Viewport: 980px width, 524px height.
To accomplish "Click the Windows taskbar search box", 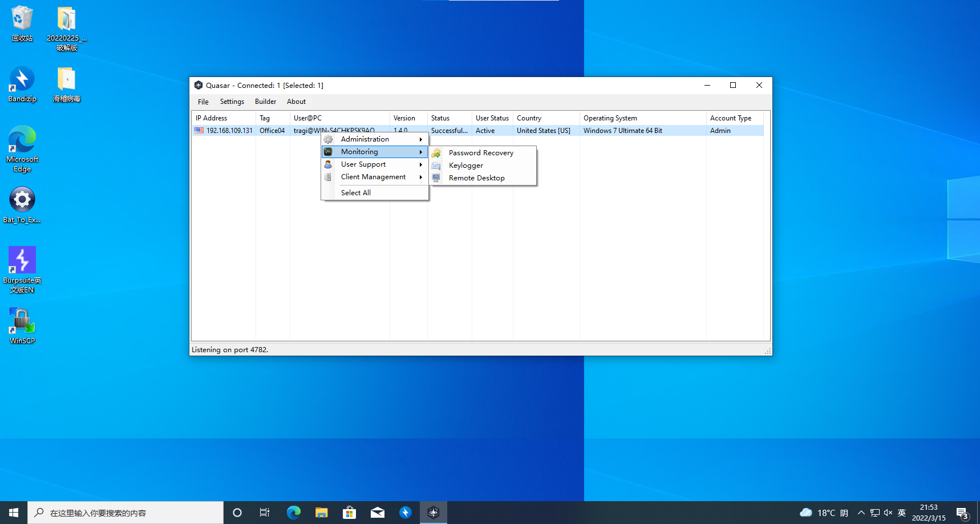I will 125,513.
